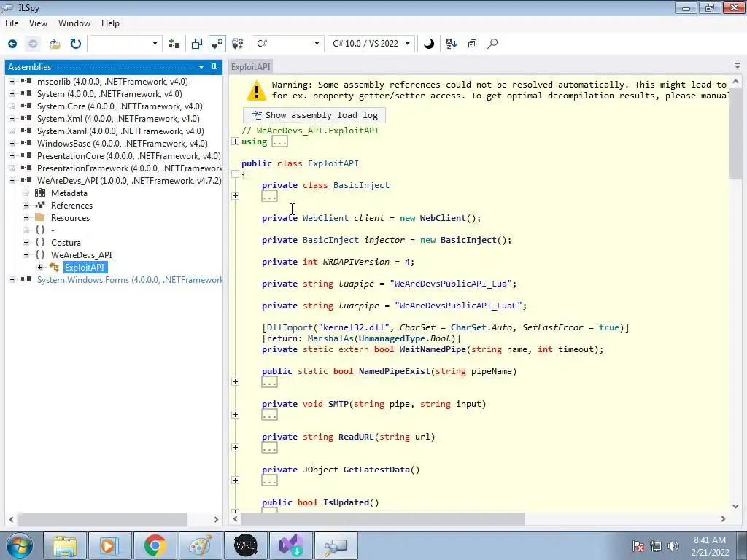This screenshot has height=560, width=747.
Task: Expand the PresentationCore assembly node
Action: pyautogui.click(x=12, y=156)
